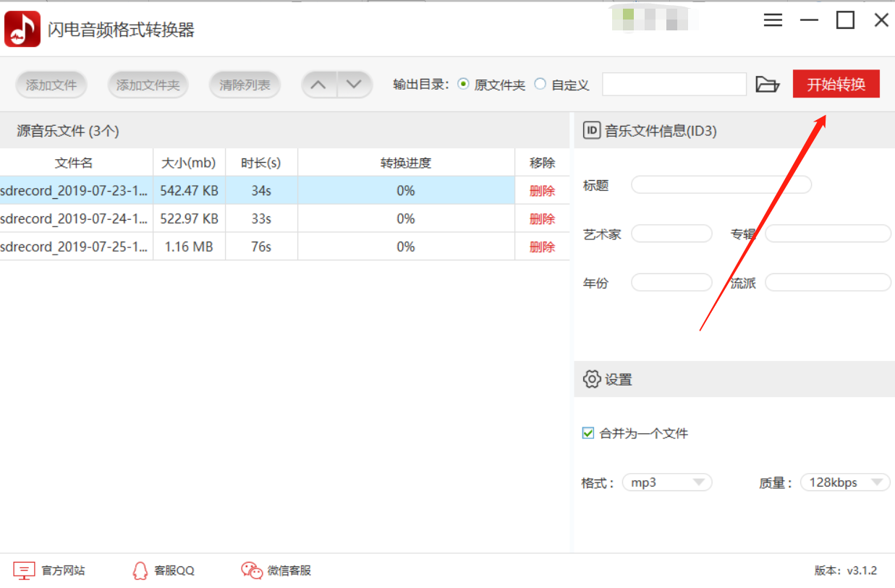This screenshot has width=895, height=588.
Task: Click the 年份 input field
Action: [x=672, y=282]
